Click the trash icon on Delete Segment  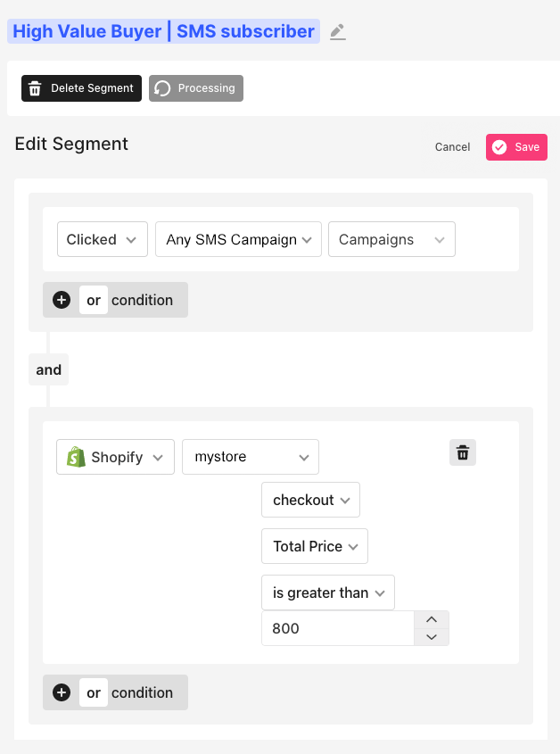(x=35, y=88)
